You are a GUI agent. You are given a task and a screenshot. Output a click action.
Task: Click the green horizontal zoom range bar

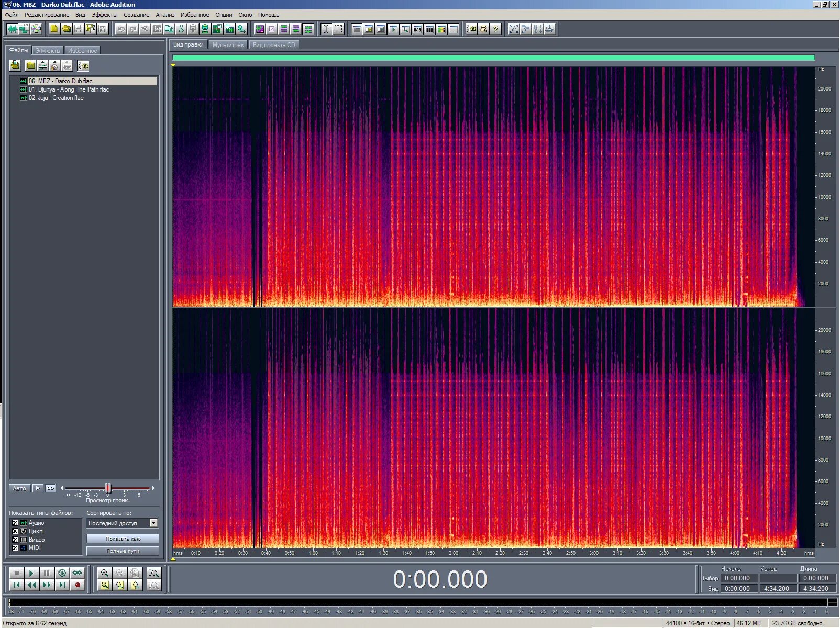[493, 58]
